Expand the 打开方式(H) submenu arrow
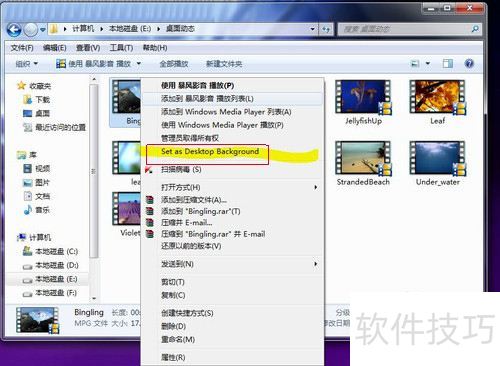Screen dimensions: 500x366 (315, 187)
